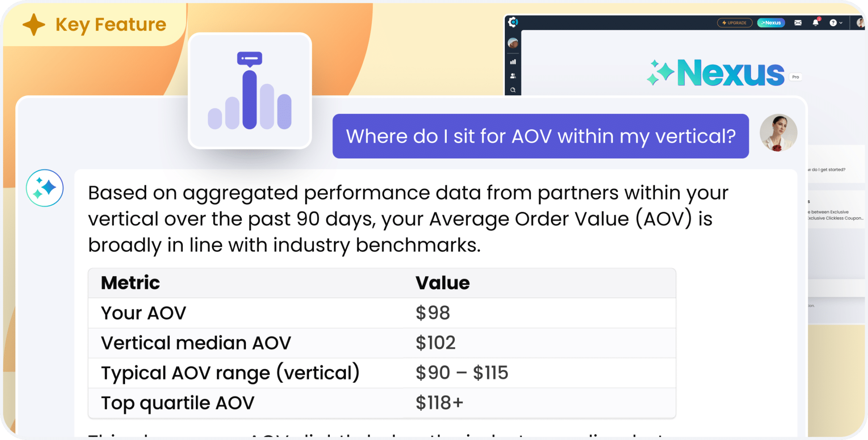The image size is (868, 440).
Task: Select the sidebar search magnifier icon
Action: [x=513, y=90]
